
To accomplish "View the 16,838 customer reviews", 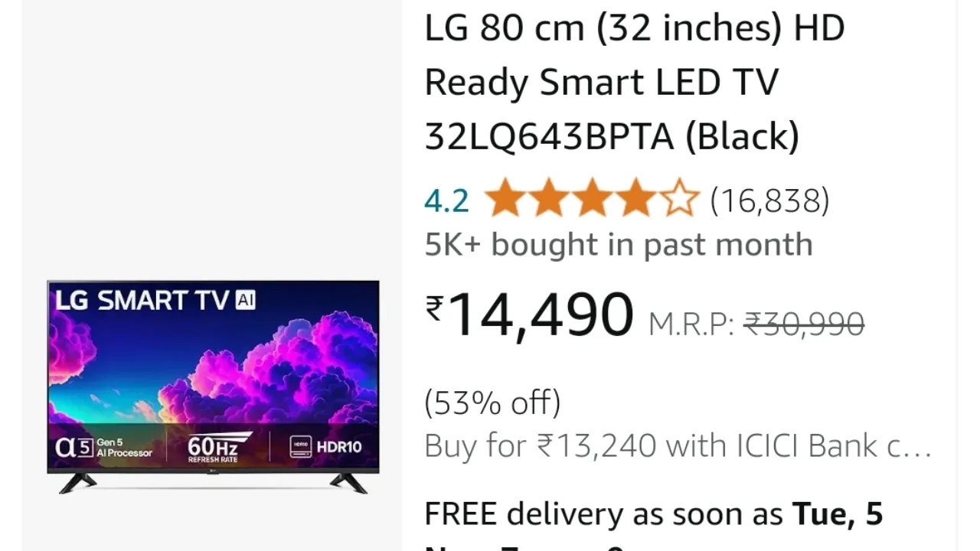I will click(x=769, y=201).
